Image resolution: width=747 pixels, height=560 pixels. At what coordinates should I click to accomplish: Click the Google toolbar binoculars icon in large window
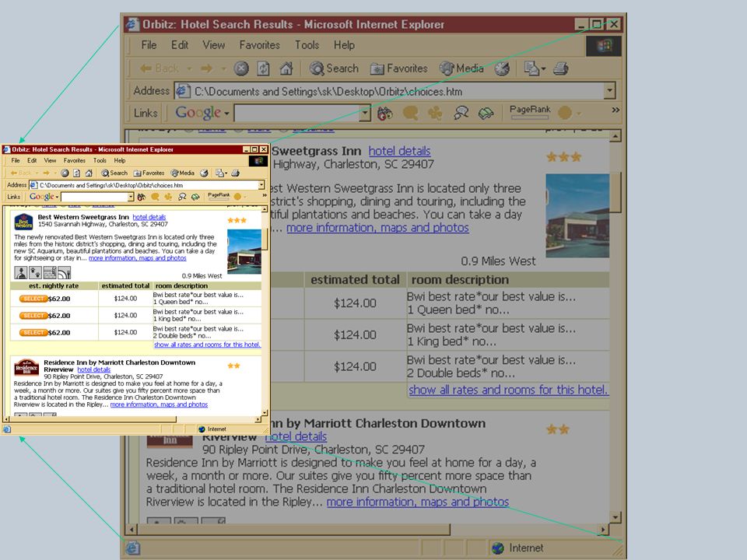pos(385,113)
